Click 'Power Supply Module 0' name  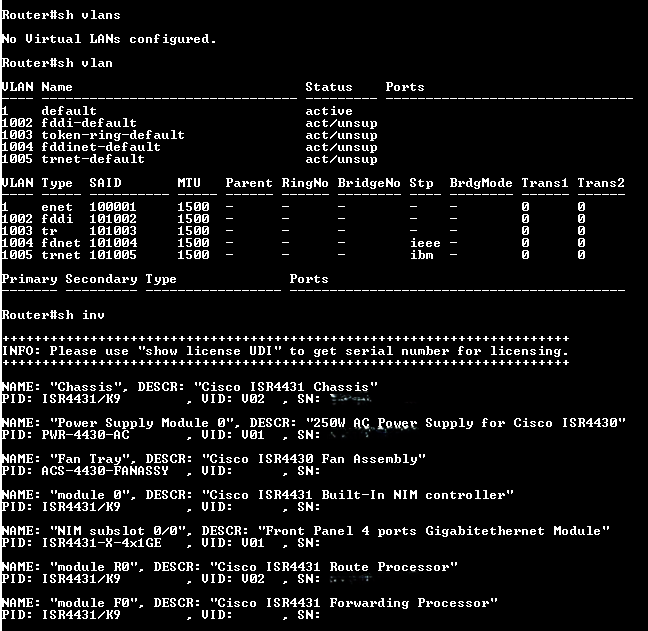coord(141,423)
